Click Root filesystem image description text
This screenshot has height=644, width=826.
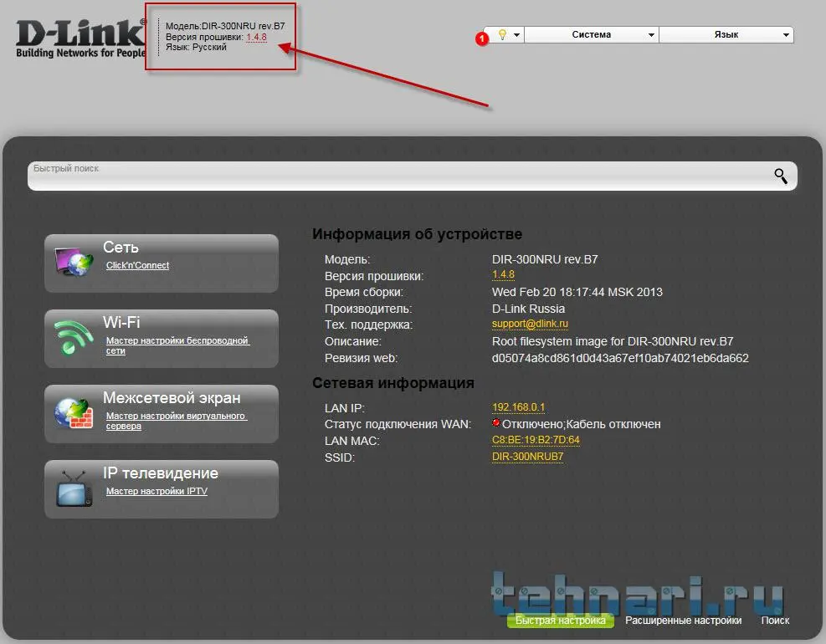tap(613, 341)
